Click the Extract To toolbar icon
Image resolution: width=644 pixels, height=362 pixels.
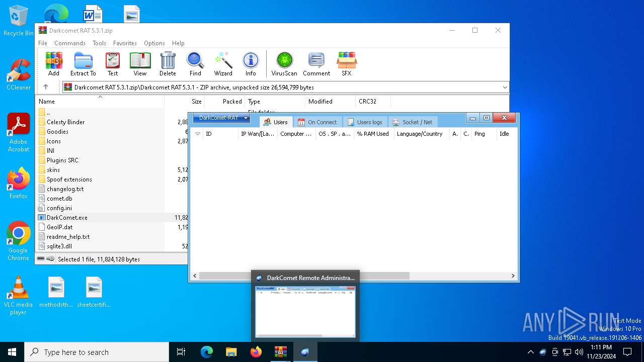point(83,64)
